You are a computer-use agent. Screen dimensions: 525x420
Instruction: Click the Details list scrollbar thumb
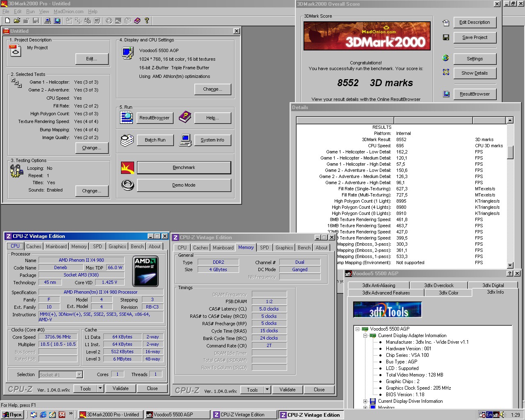click(510, 152)
